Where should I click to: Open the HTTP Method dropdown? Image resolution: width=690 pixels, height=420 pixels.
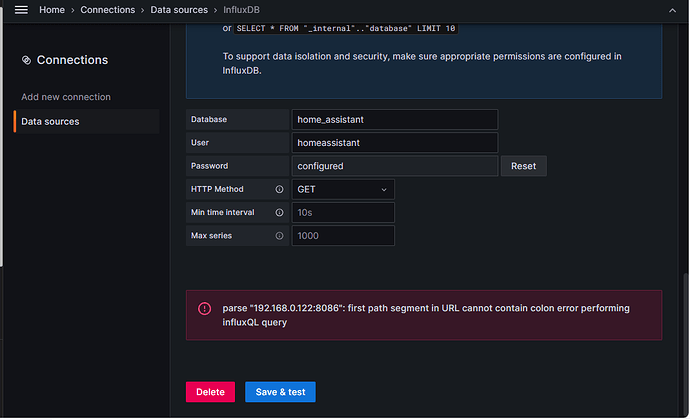tap(343, 189)
